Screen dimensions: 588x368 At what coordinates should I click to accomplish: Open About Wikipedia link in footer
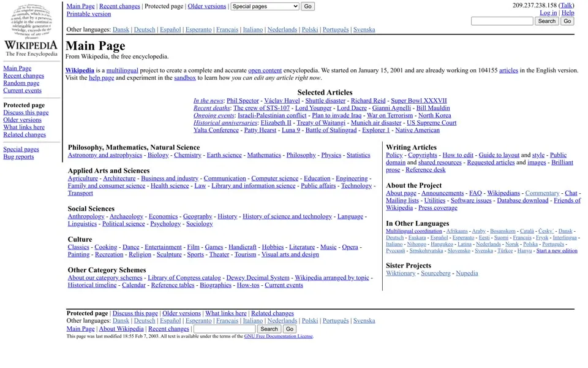tap(121, 329)
